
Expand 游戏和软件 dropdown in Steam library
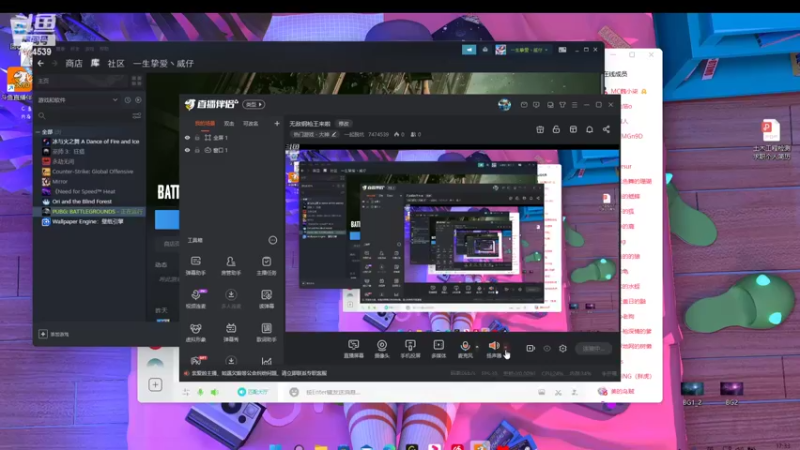(115, 100)
